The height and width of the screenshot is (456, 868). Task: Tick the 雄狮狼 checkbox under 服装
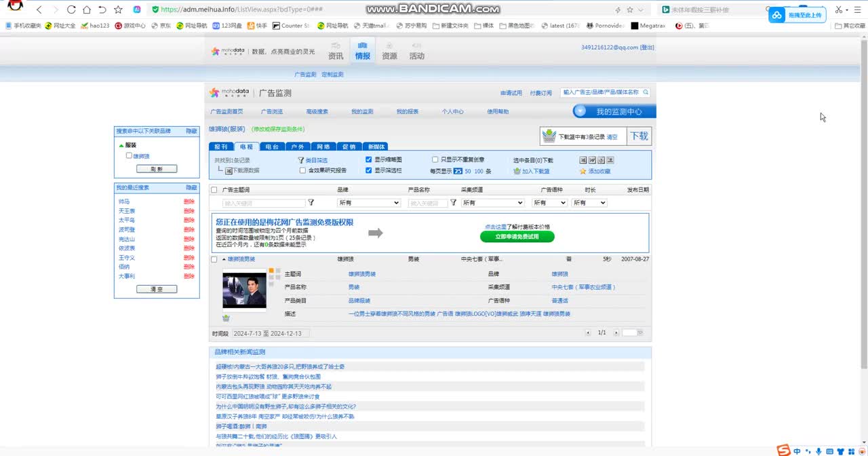tap(129, 155)
